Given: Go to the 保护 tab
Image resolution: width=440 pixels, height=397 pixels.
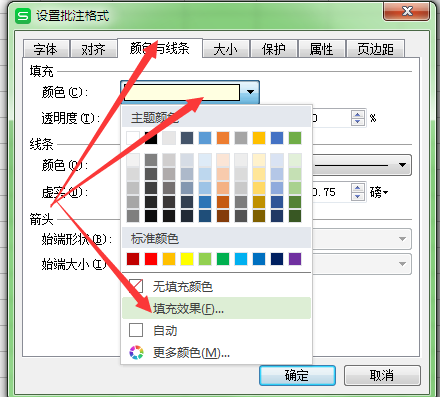Looking at the screenshot, I should tap(274, 49).
